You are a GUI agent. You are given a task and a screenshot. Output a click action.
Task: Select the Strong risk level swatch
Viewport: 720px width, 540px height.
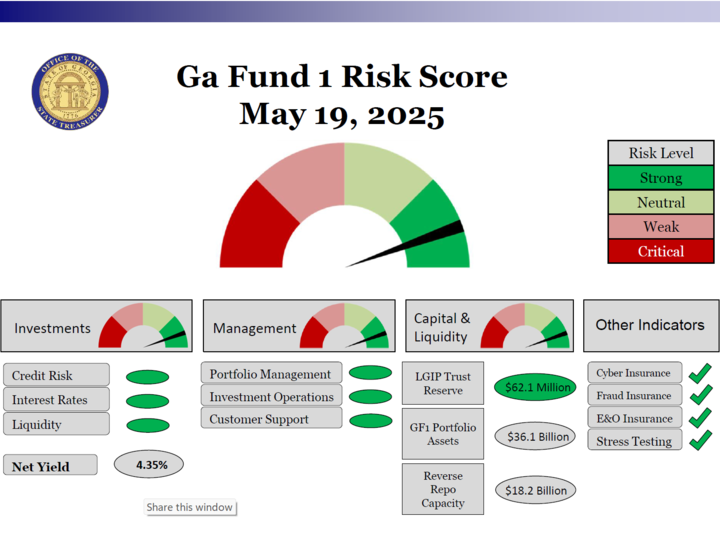coord(661,178)
